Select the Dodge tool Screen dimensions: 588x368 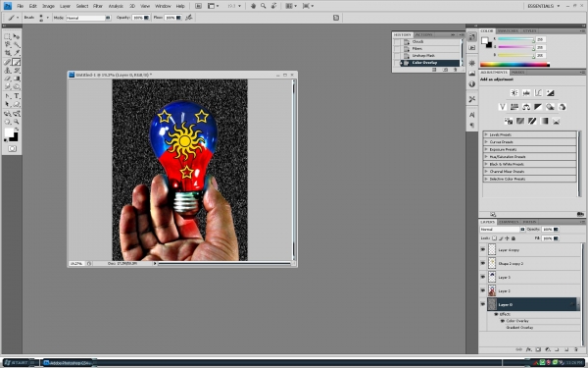(17, 86)
